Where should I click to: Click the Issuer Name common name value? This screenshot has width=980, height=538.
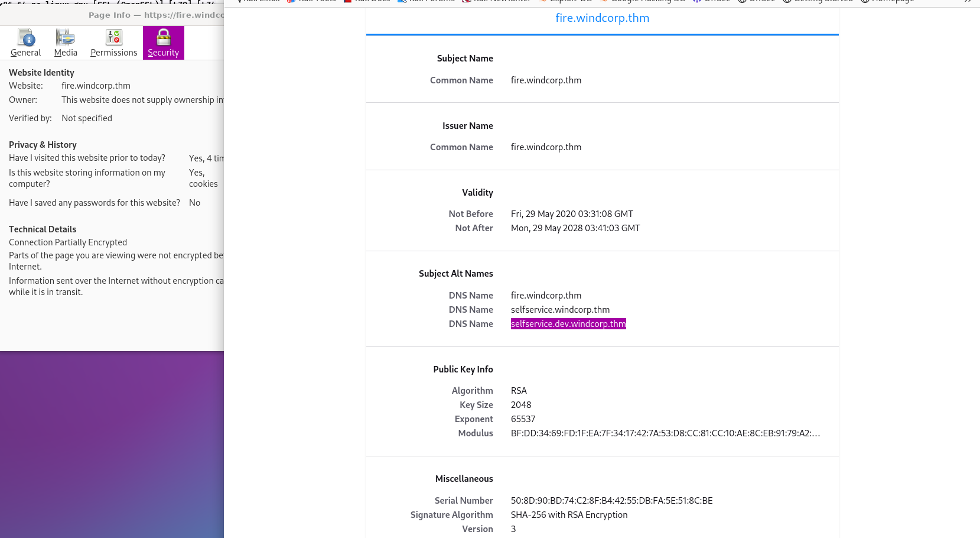click(546, 147)
